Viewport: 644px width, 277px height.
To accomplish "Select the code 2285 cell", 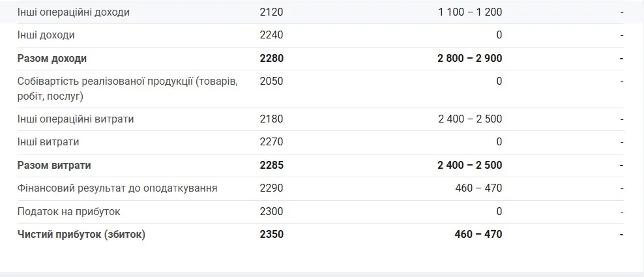I will [x=271, y=165].
